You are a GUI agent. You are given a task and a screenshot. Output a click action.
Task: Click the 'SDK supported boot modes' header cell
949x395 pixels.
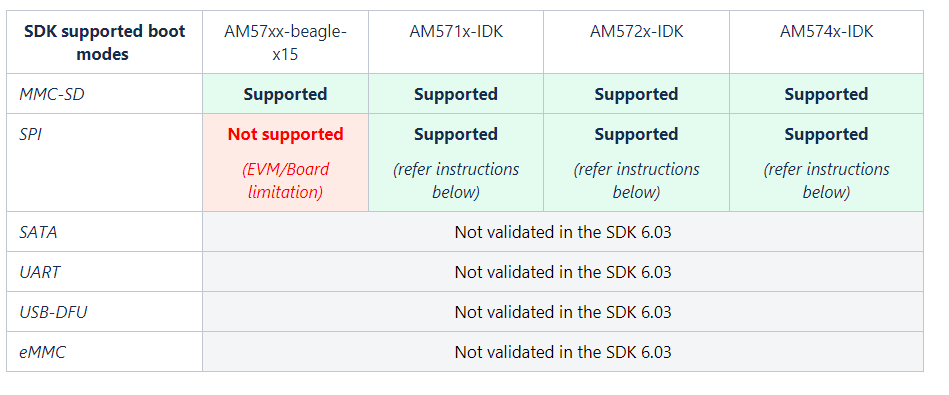click(104, 42)
